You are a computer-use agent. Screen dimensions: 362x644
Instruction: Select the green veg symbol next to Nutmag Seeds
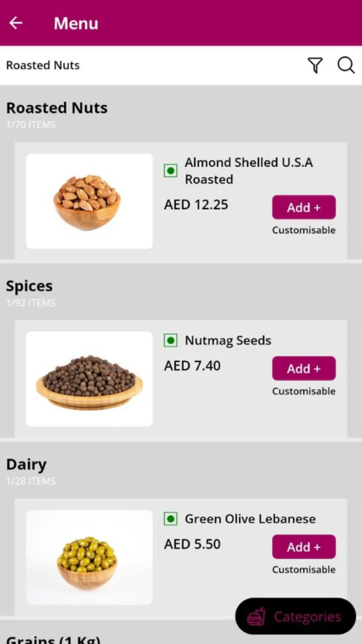click(x=170, y=341)
